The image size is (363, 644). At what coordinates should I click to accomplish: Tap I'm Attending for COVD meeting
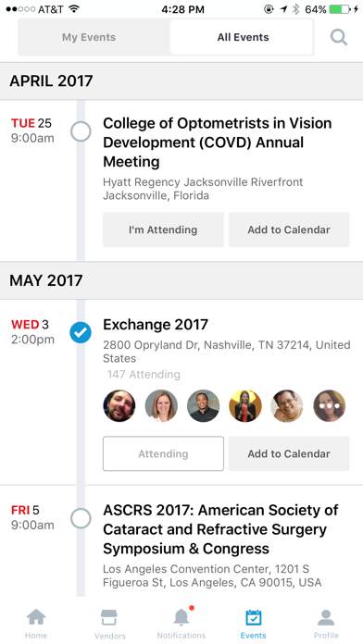[163, 229]
